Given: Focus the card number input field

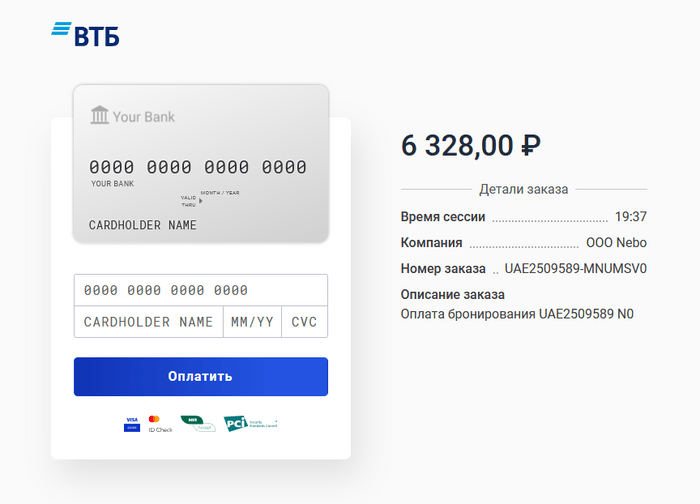Looking at the screenshot, I should point(200,290).
